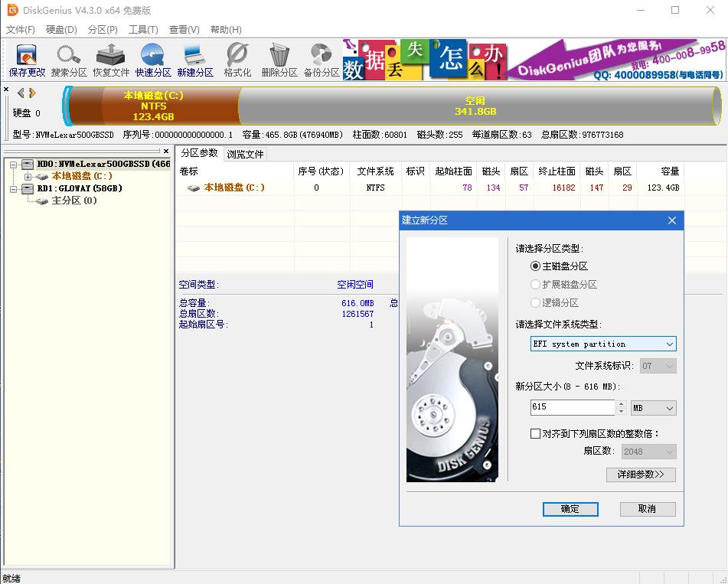Click the 备份分区 (Backup Partition) icon
The image size is (728, 584).
point(322,58)
